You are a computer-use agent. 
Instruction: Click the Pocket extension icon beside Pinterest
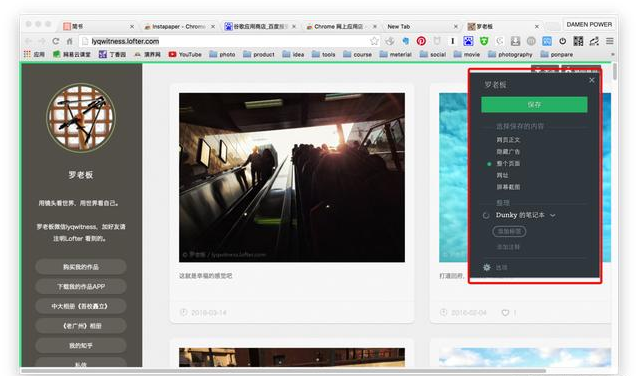tap(437, 41)
